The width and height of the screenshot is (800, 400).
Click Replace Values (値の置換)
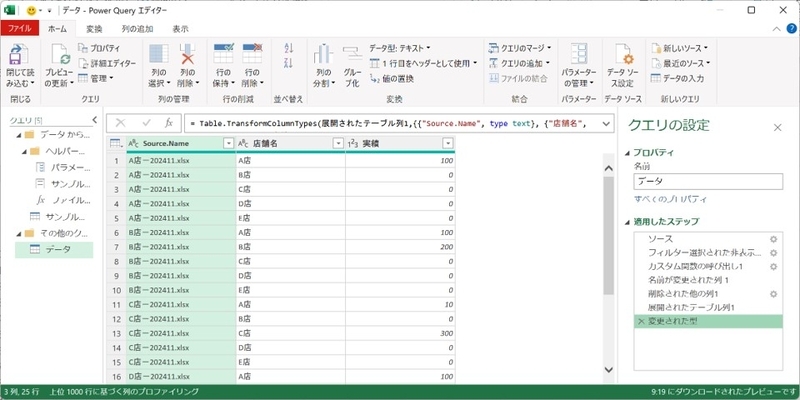(x=391, y=79)
